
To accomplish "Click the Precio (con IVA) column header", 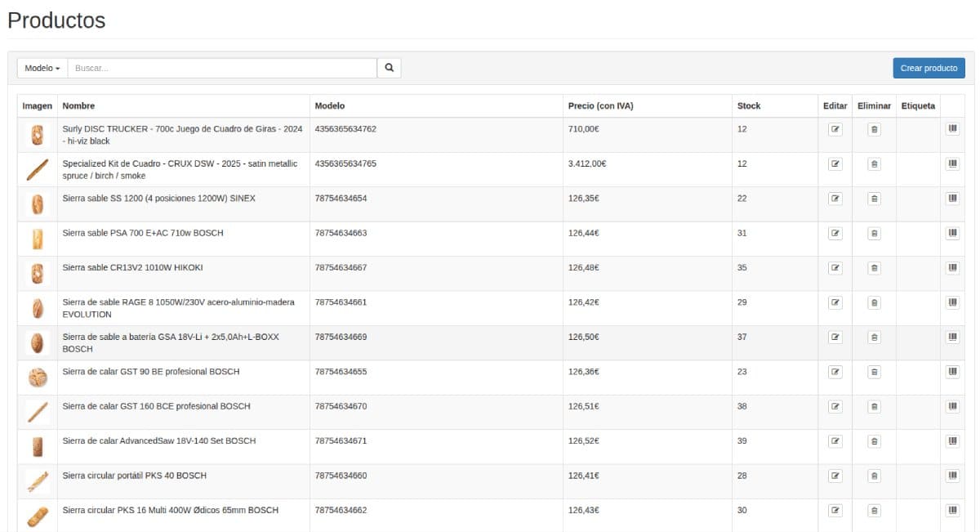I will (600, 106).
